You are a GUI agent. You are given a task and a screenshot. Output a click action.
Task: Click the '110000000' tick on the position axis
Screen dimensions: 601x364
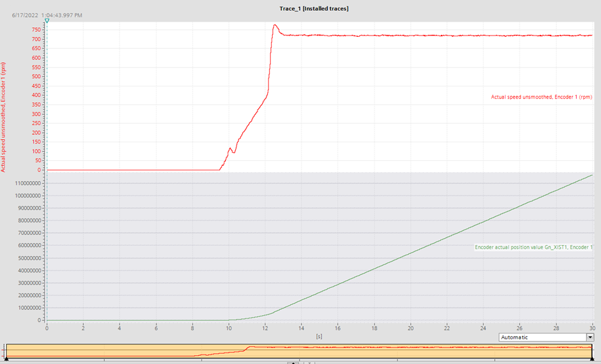(27, 184)
